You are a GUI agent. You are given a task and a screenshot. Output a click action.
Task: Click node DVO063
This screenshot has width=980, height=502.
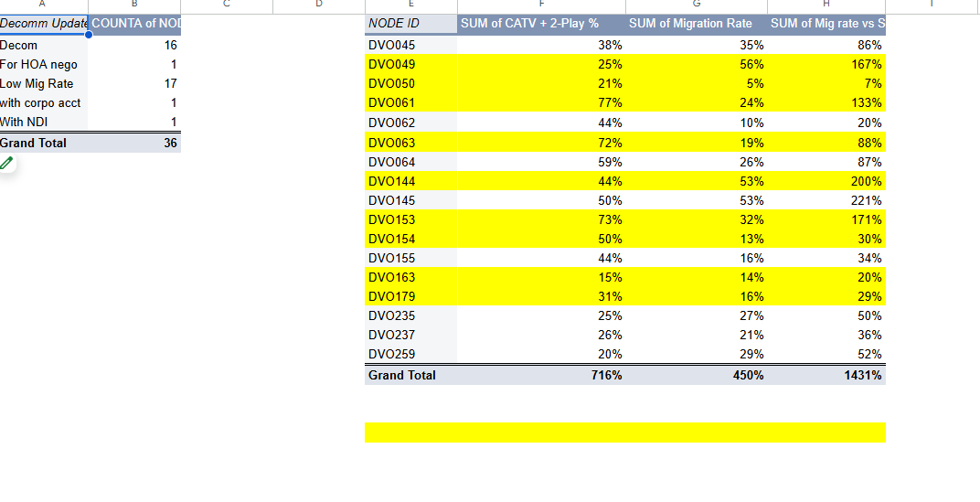pos(392,144)
